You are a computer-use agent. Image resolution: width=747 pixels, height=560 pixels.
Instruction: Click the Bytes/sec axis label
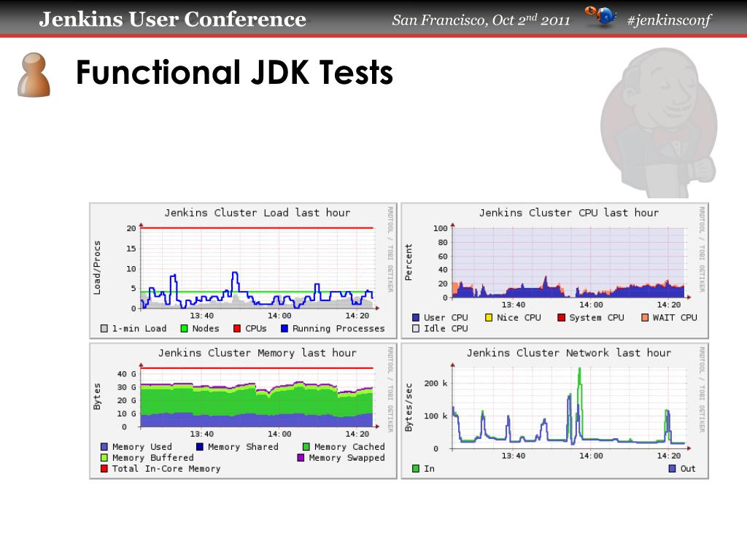[x=409, y=408]
